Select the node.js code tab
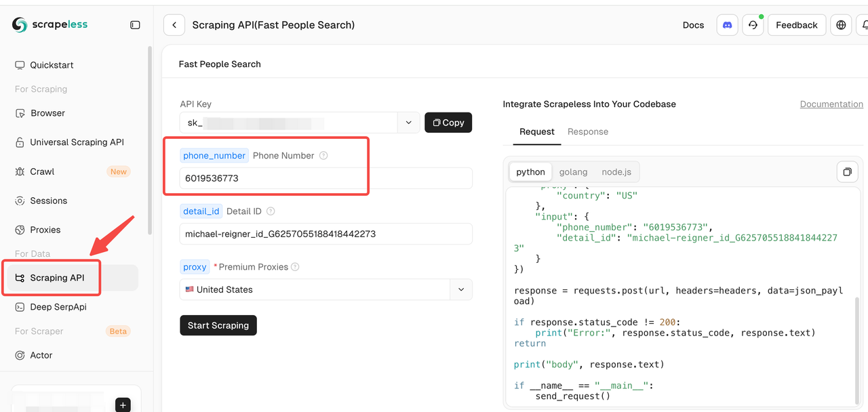This screenshot has width=868, height=412. (x=616, y=172)
